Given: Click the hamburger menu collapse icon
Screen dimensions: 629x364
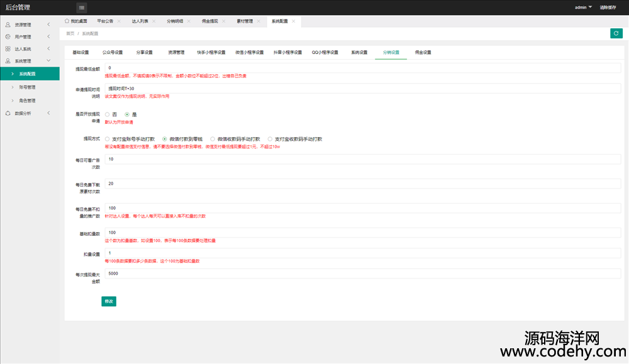Looking at the screenshot, I should (x=82, y=8).
